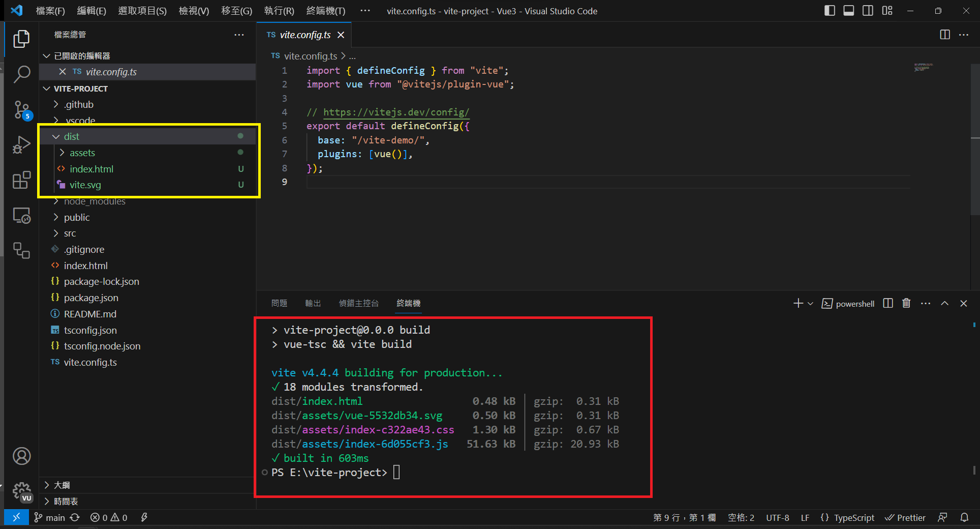Open the 選取項目(S) menu
The width and height of the screenshot is (980, 529).
[142, 11]
